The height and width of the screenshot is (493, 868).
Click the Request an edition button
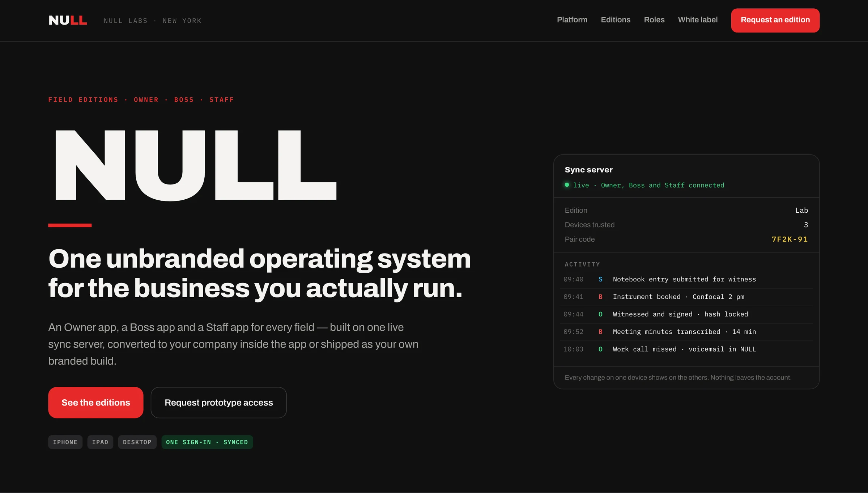(x=775, y=20)
